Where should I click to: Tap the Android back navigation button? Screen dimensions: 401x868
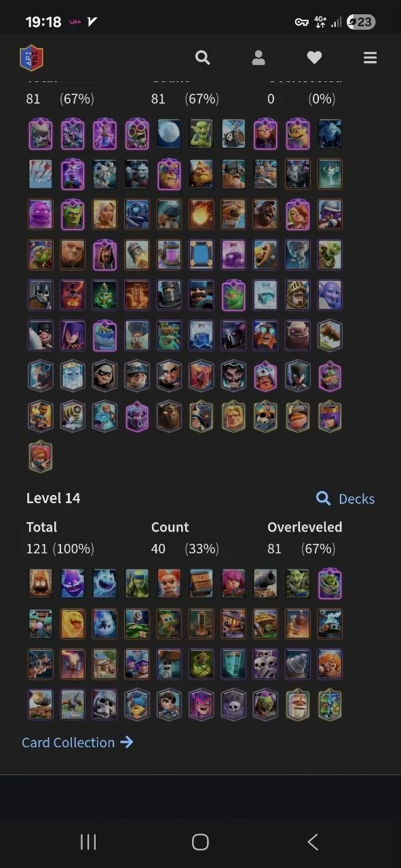pyautogui.click(x=313, y=842)
